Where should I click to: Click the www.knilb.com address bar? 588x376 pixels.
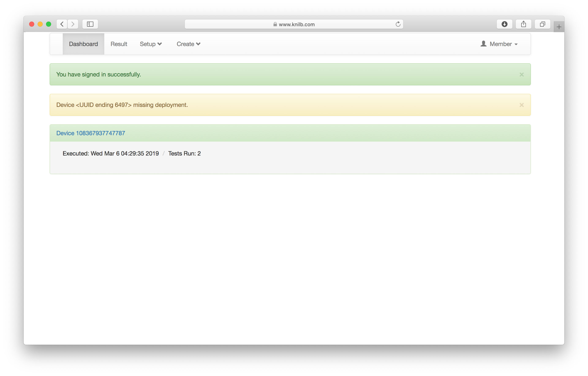294,24
